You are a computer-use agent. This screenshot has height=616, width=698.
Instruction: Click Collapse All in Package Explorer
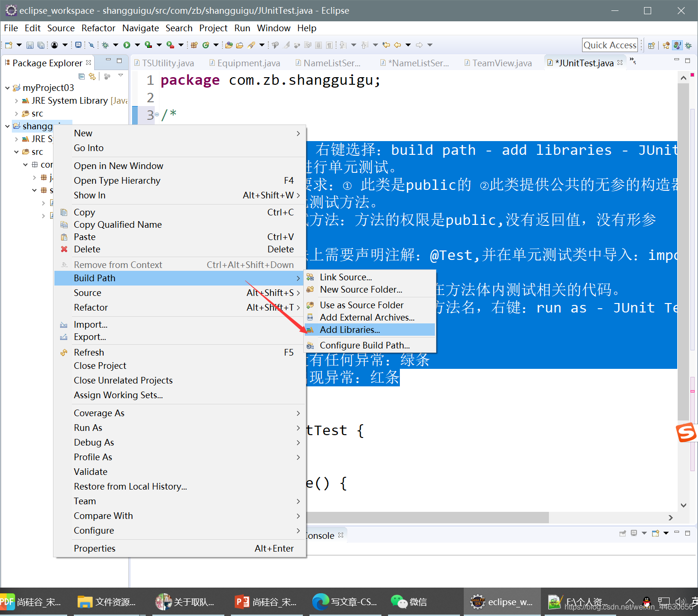[81, 76]
